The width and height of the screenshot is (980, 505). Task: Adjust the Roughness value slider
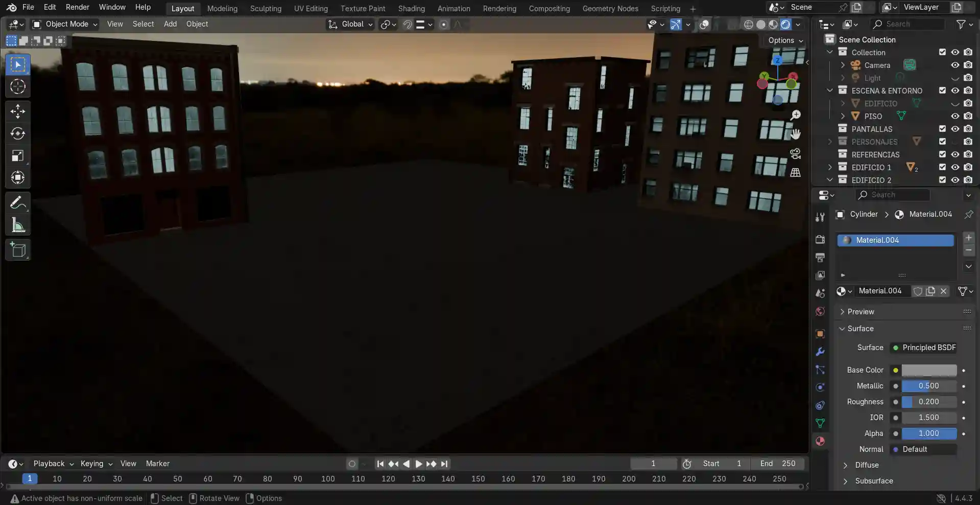(929, 402)
